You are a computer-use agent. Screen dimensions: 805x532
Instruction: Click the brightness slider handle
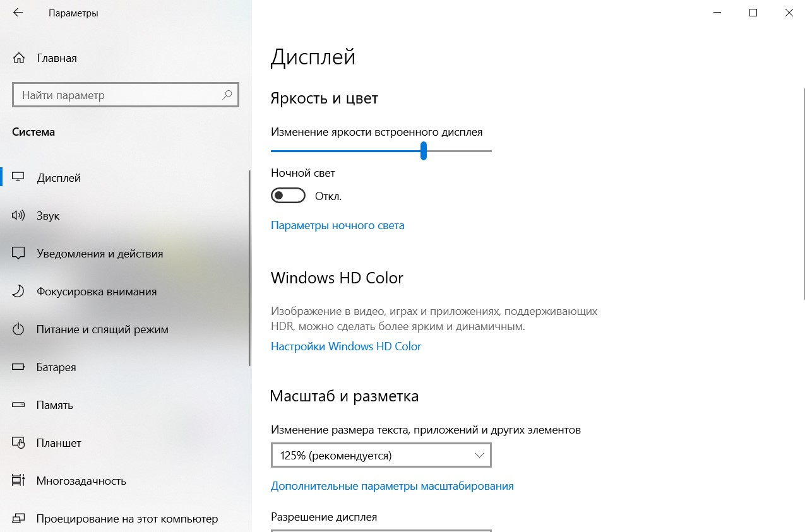point(424,151)
